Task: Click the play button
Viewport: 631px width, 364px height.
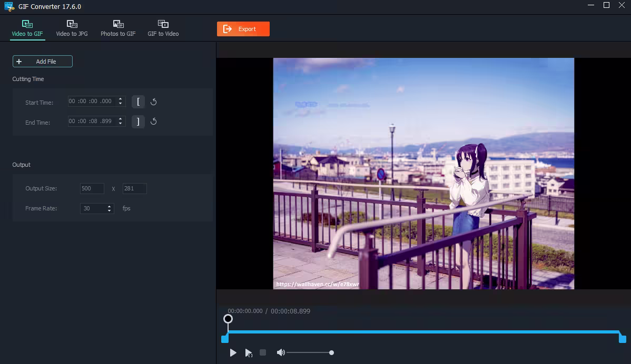Action: 233,353
